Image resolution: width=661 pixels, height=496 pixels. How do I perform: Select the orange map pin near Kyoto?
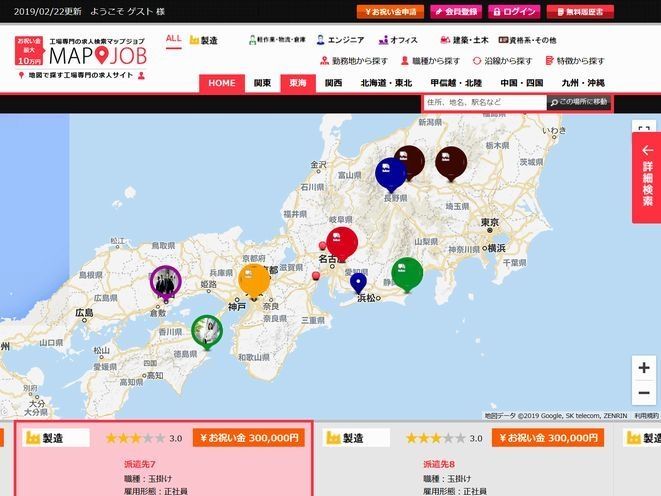pyautogui.click(x=255, y=279)
